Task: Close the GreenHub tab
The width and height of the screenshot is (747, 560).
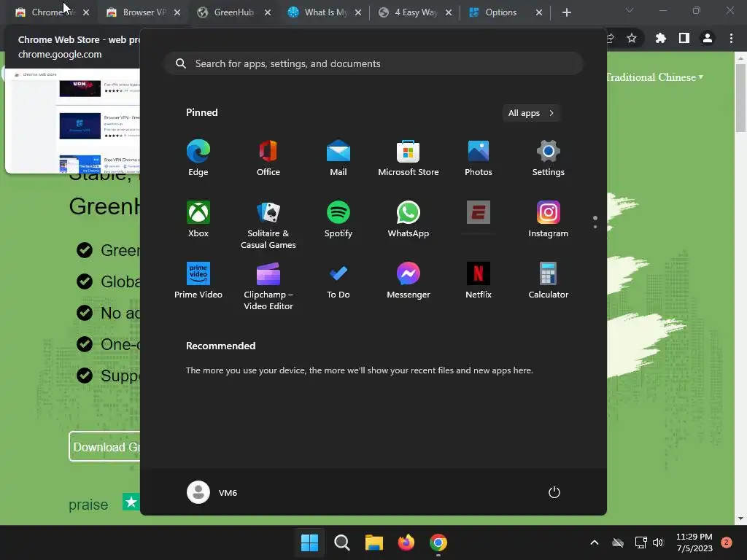Action: [x=268, y=12]
